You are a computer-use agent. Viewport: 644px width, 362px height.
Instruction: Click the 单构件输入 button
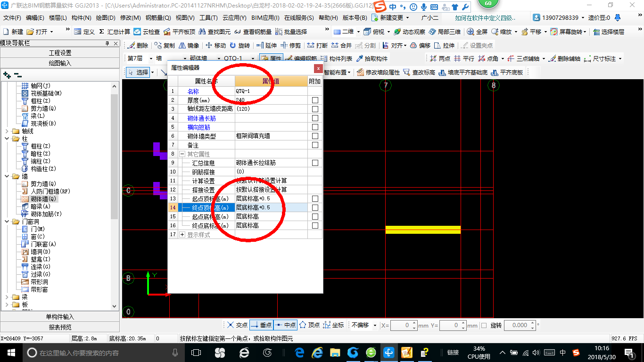coord(60,317)
